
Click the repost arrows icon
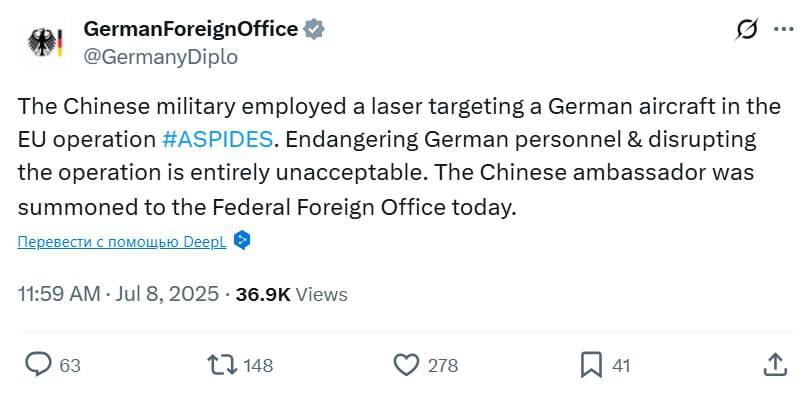(x=222, y=365)
